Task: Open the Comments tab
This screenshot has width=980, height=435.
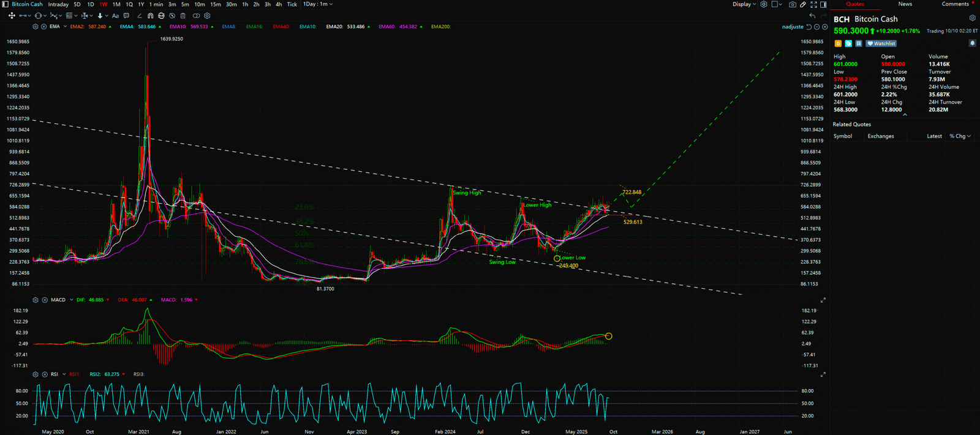Action: tap(955, 4)
